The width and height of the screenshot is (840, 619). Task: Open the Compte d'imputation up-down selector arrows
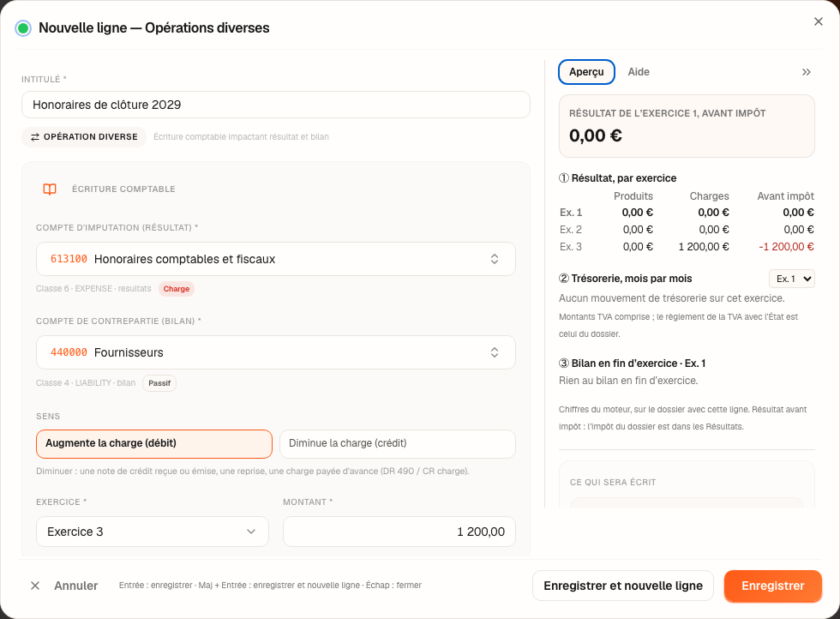click(x=494, y=259)
